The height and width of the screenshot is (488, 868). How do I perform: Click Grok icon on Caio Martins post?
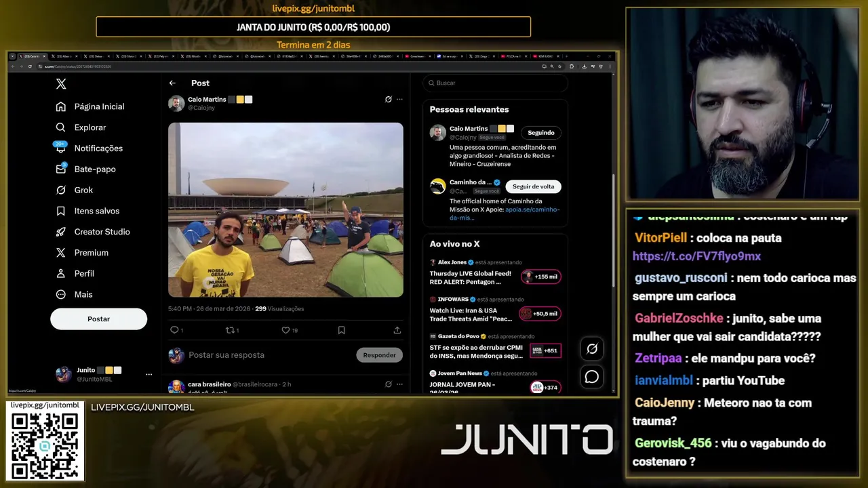388,99
